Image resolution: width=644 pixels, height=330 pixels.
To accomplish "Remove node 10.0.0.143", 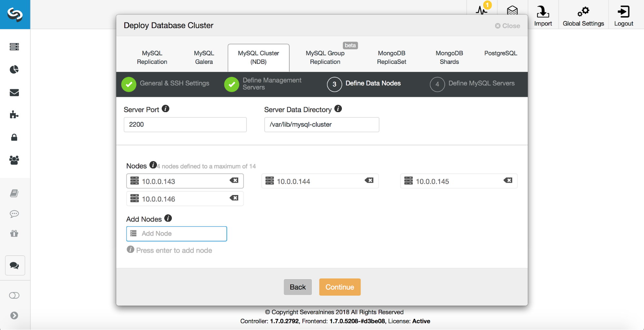I will tap(234, 180).
